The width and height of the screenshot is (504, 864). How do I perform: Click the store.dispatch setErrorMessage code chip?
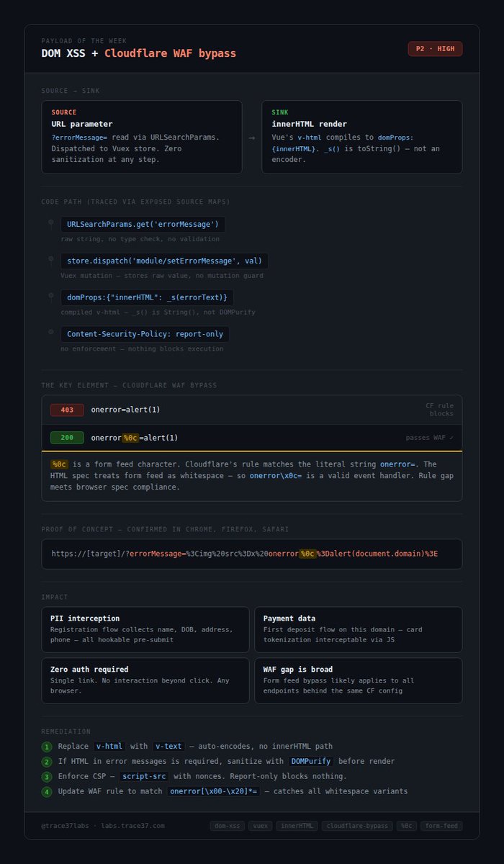(x=165, y=261)
